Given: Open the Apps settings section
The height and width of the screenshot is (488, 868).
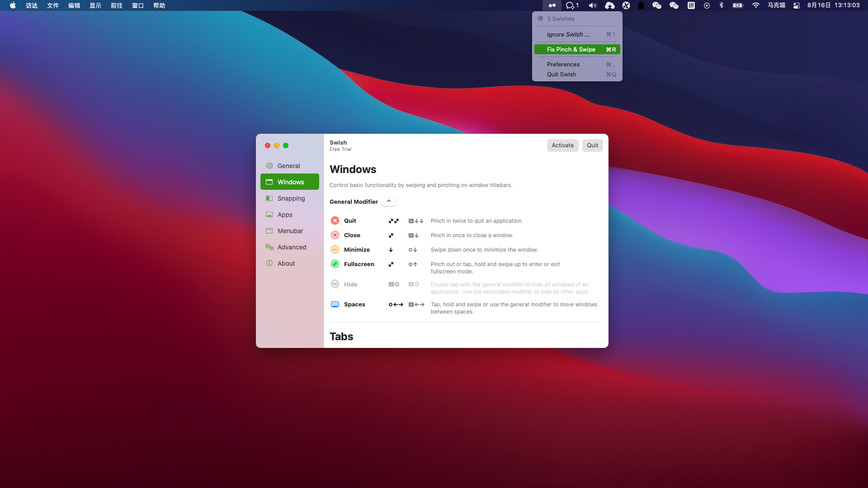Looking at the screenshot, I should pos(285,215).
